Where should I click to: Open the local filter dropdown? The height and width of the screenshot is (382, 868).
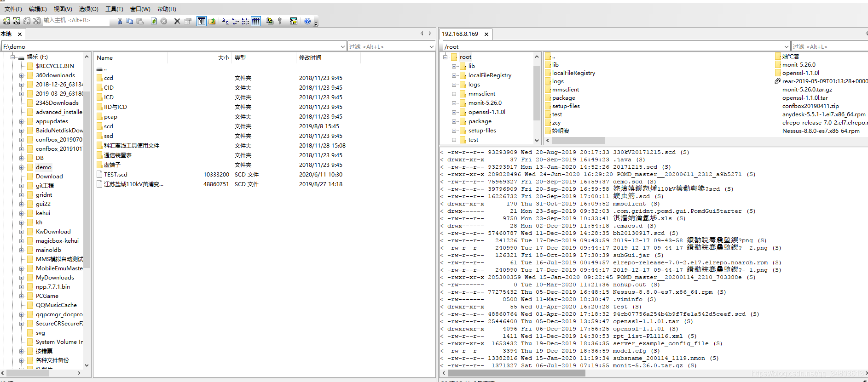click(431, 46)
